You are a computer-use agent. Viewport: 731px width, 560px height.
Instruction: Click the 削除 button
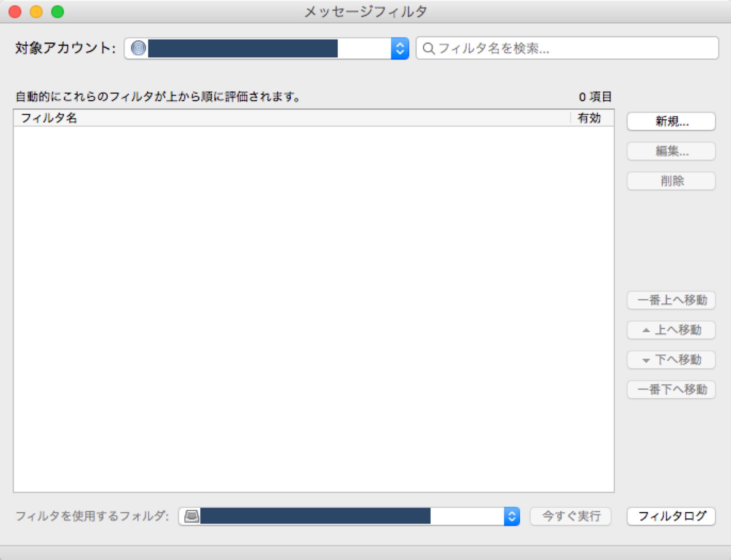click(671, 181)
